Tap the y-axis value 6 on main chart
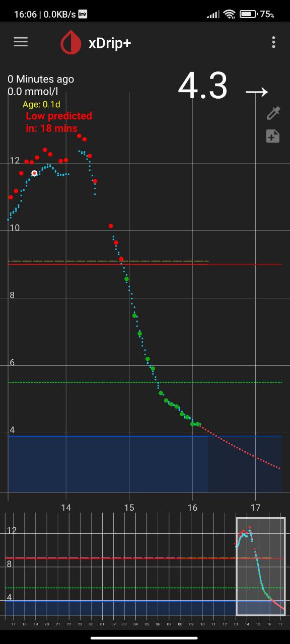 (12, 363)
